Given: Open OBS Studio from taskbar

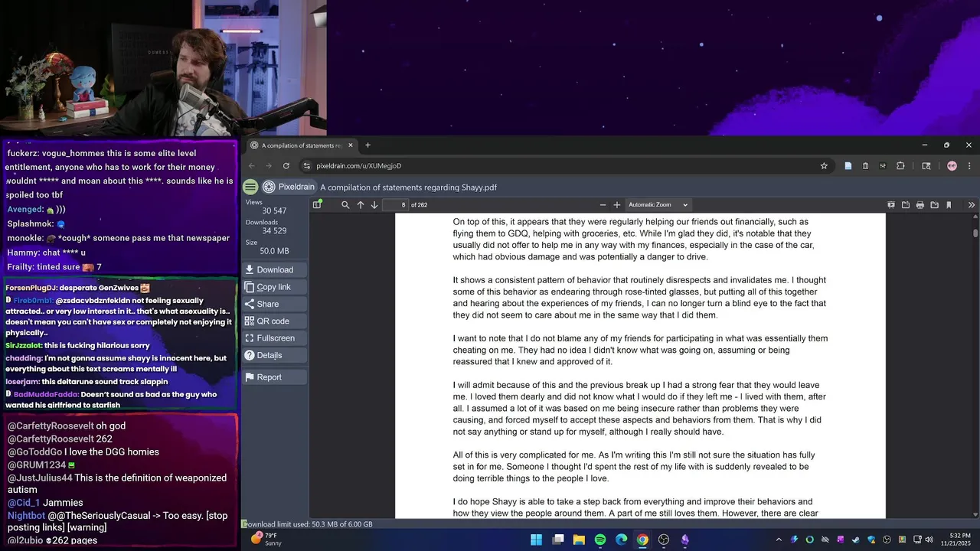Looking at the screenshot, I should (664, 540).
